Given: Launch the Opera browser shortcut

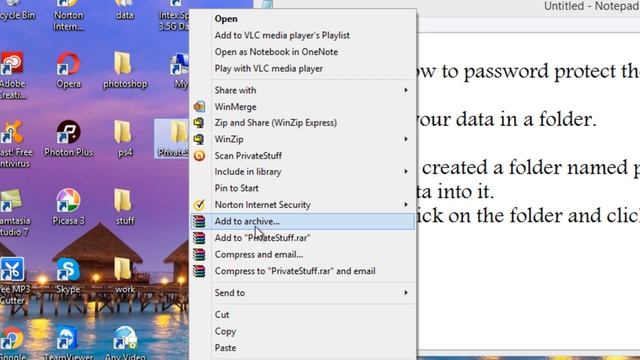Looking at the screenshot, I should (68, 69).
